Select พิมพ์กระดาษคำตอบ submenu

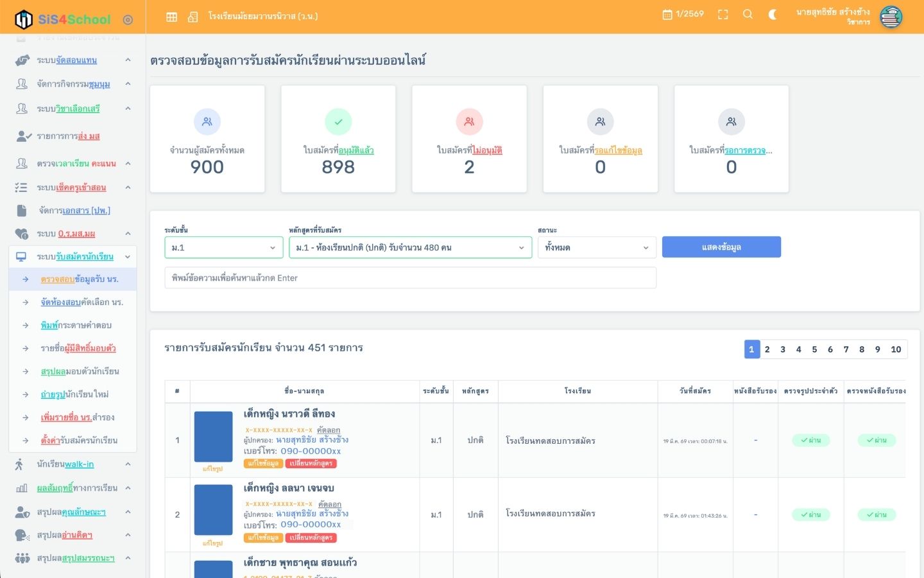pyautogui.click(x=73, y=325)
